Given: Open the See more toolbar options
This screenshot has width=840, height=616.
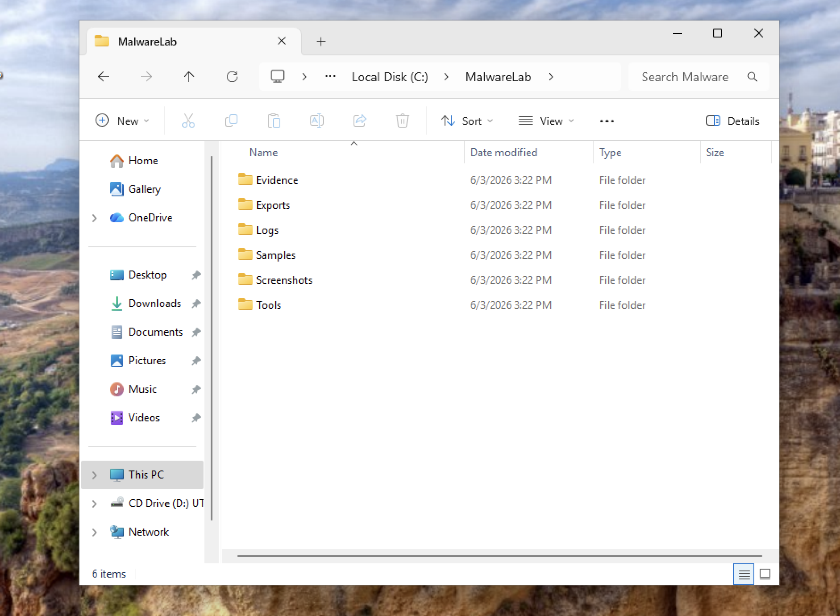Looking at the screenshot, I should click(x=607, y=121).
